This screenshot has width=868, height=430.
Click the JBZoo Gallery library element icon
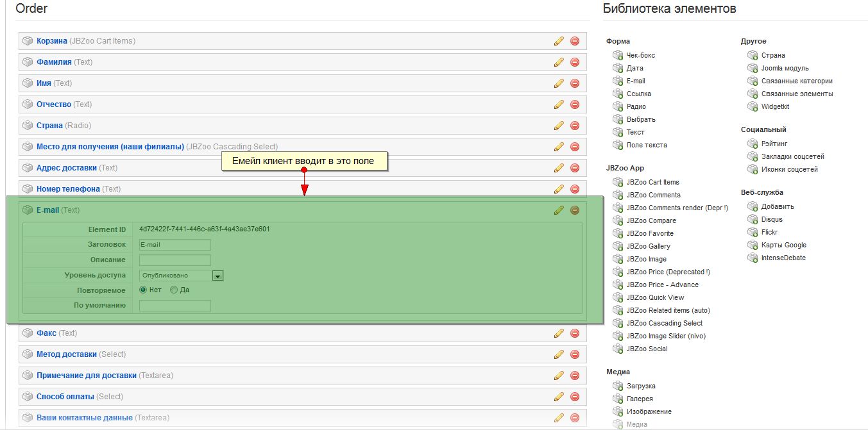click(x=618, y=246)
